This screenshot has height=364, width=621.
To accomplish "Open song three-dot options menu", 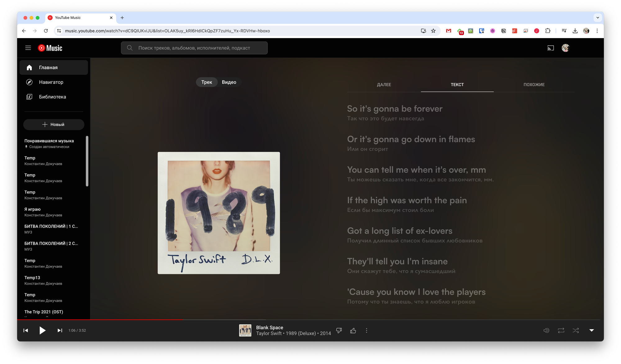I will [366, 330].
